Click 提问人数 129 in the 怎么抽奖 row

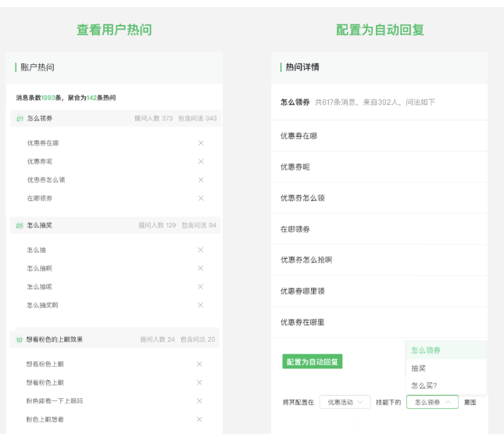157,225
